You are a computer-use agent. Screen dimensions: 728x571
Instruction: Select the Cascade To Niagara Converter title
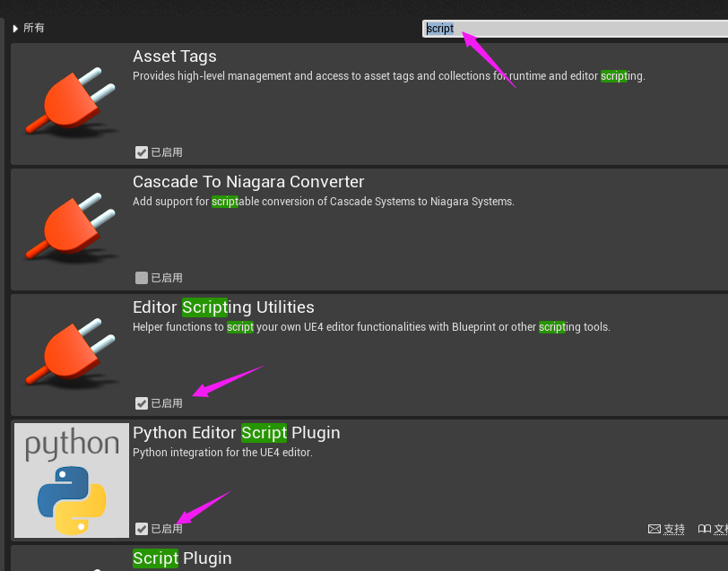(248, 181)
